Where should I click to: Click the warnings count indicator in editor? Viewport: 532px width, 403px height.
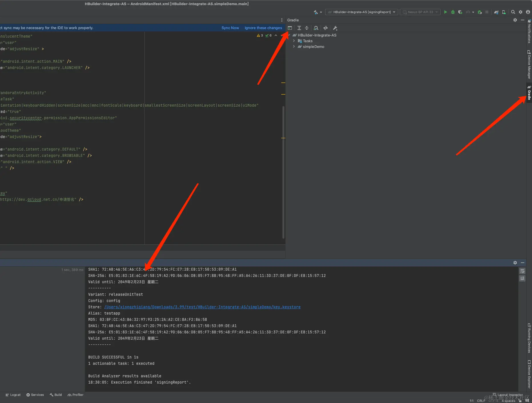[260, 35]
